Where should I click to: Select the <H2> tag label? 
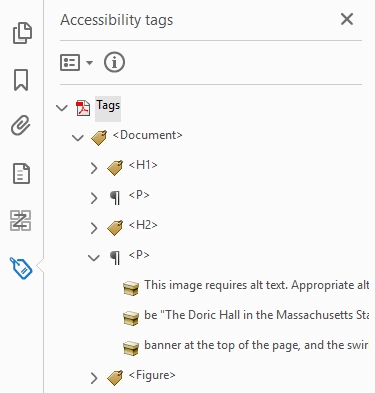click(143, 225)
